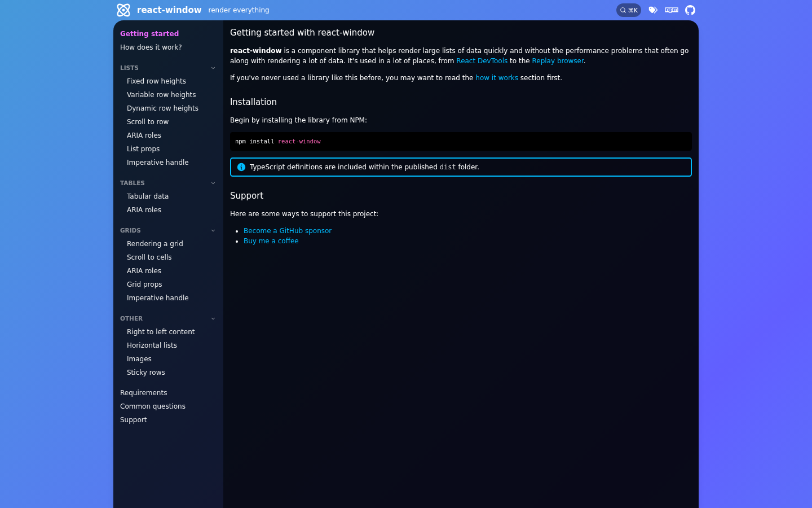This screenshot has height=508, width=812.
Task: Open Common questions page
Action: tap(153, 406)
